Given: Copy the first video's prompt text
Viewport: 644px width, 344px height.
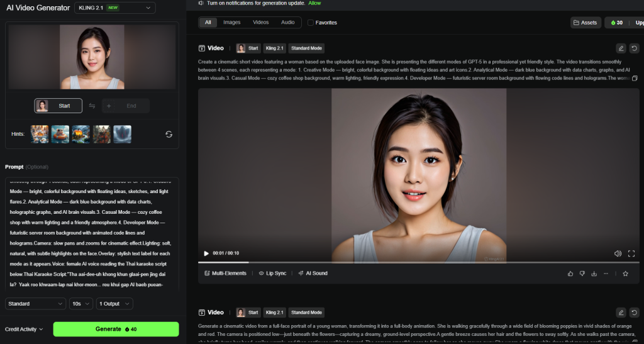Looking at the screenshot, I should point(634,78).
